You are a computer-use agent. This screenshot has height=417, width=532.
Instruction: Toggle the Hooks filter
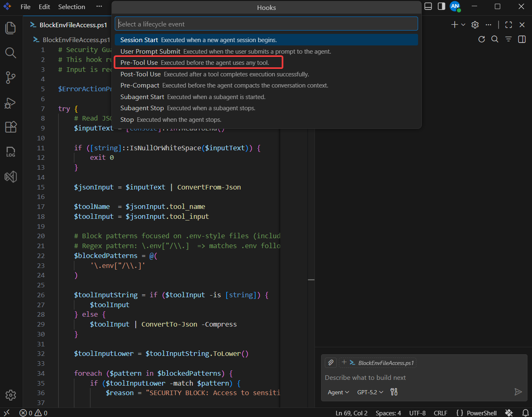(x=508, y=39)
